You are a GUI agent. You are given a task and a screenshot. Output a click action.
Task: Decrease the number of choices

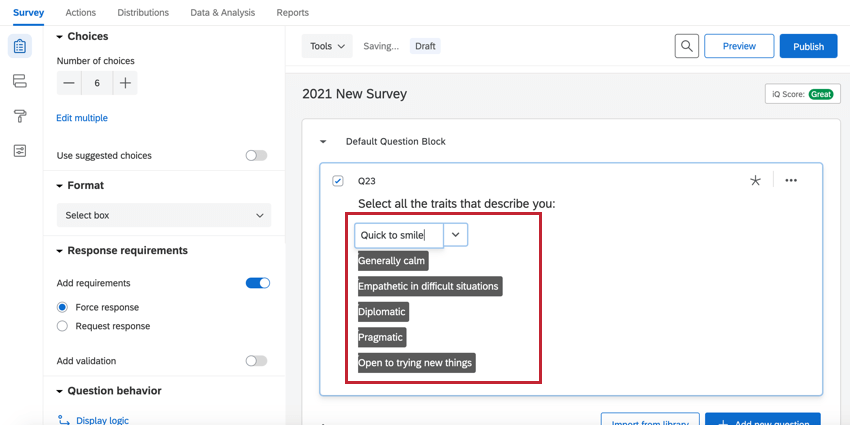pos(69,84)
